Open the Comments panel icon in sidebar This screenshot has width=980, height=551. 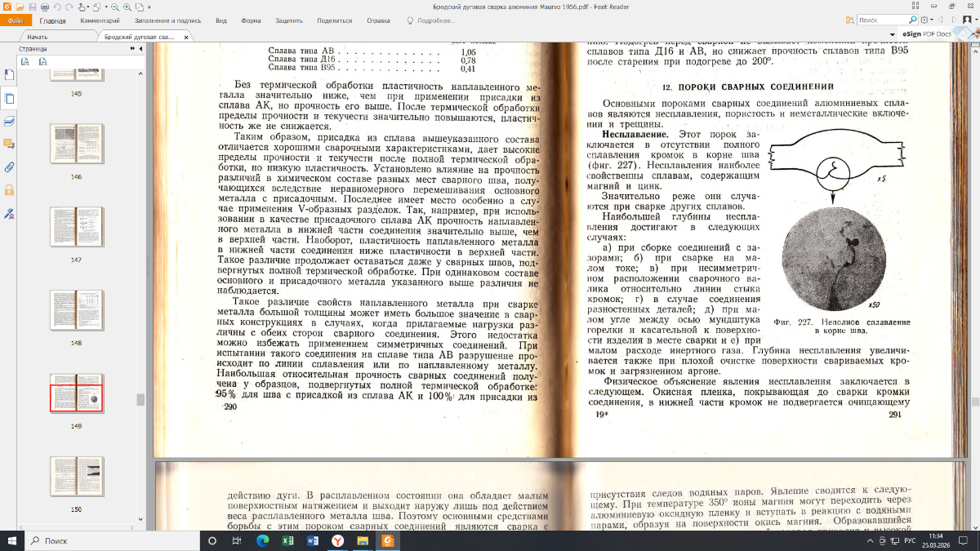[x=9, y=144]
